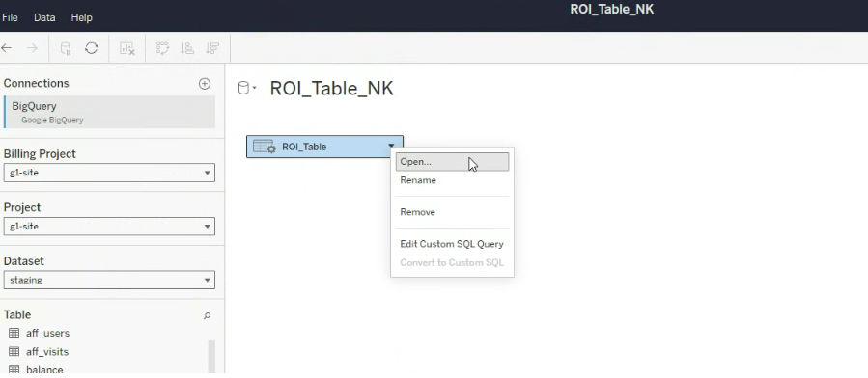Click the table icon beside aff_visits
This screenshot has width=868, height=378.
pyautogui.click(x=14, y=351)
